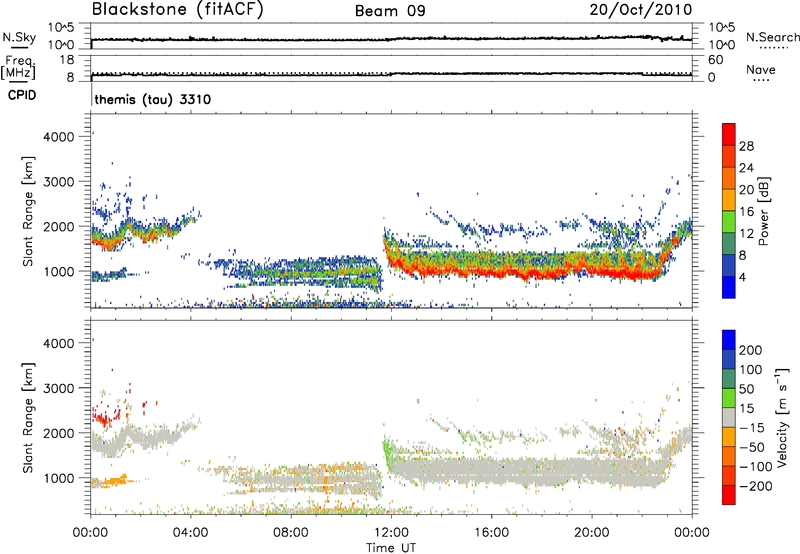Click the '08:00' time axis label
The width and height of the screenshot is (800, 554).
(x=291, y=533)
